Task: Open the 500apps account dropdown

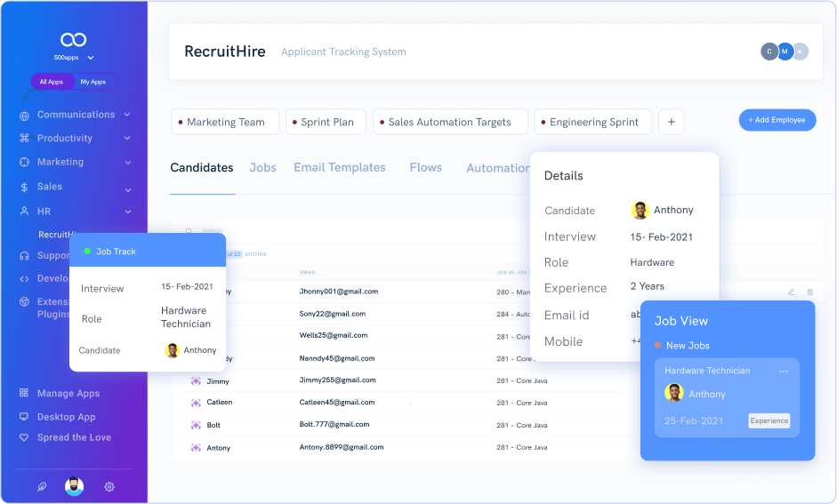Action: pos(91,58)
